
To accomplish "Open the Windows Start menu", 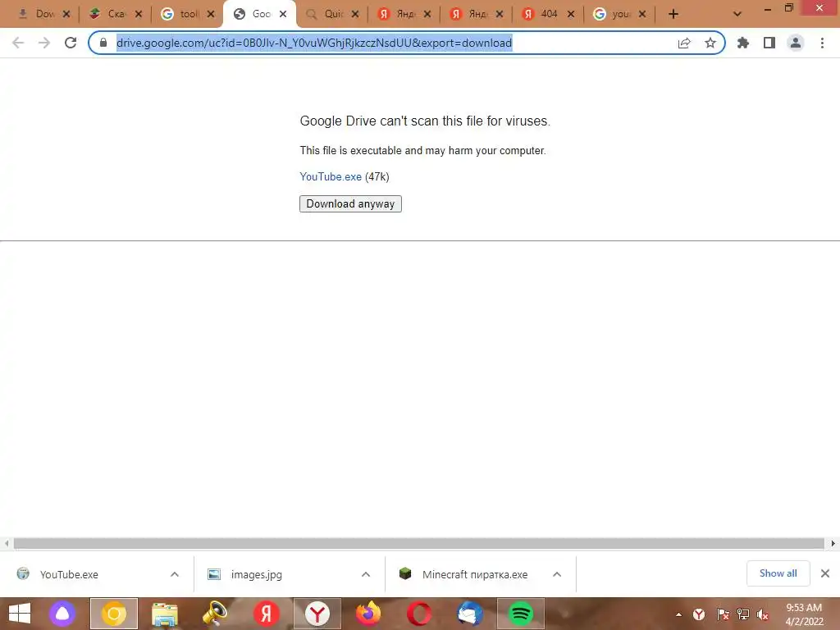I will (x=20, y=614).
